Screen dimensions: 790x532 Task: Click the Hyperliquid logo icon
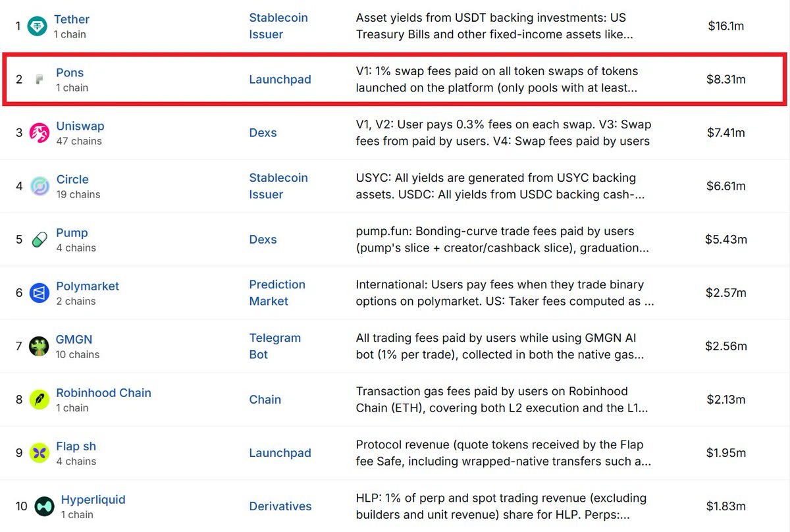44,506
